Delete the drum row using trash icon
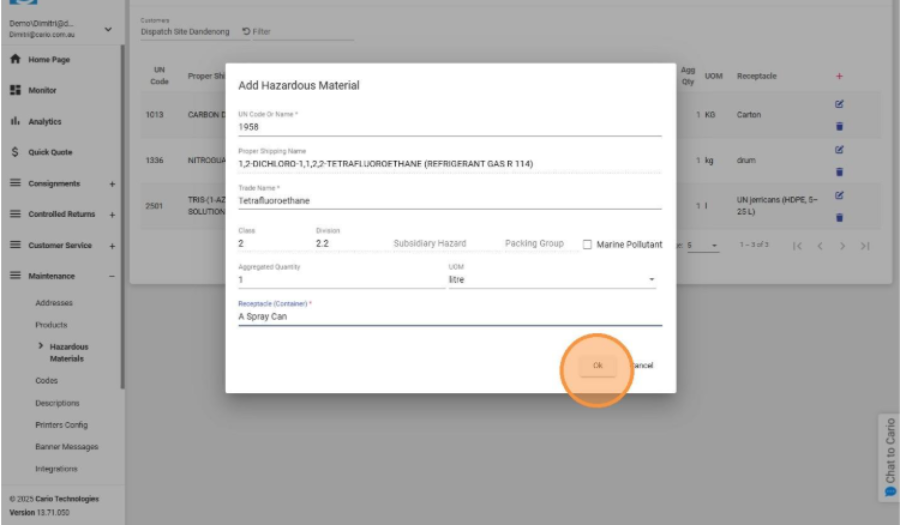Image resolution: width=900 pixels, height=525 pixels. 839,172
